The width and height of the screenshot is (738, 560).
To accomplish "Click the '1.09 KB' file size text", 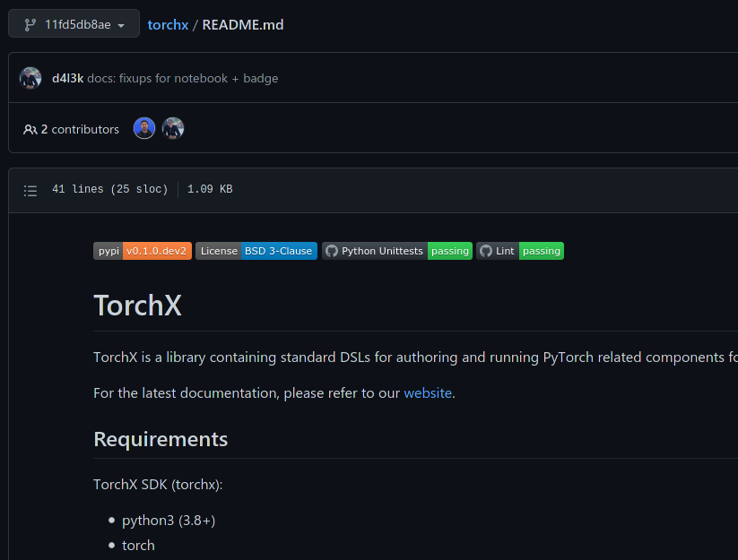I will (x=210, y=189).
